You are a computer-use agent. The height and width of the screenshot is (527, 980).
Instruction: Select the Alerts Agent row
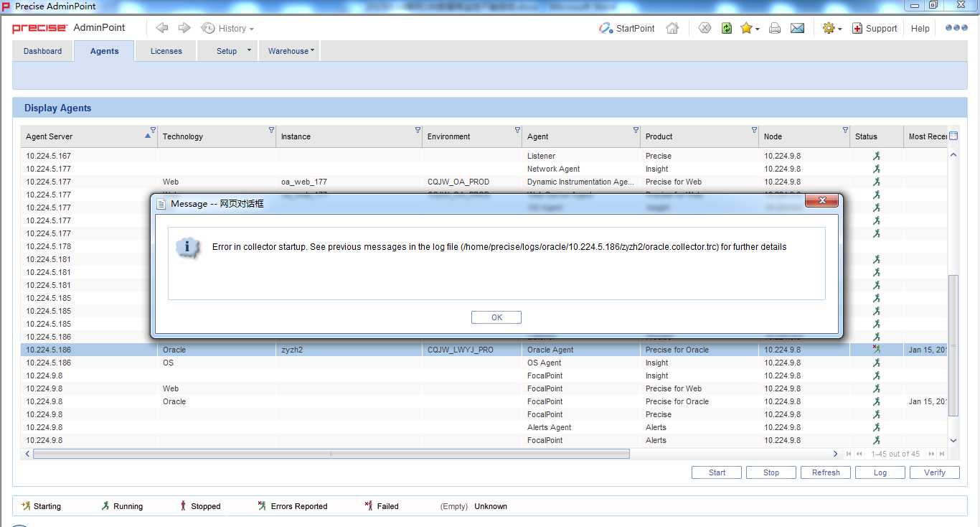[x=484, y=427]
